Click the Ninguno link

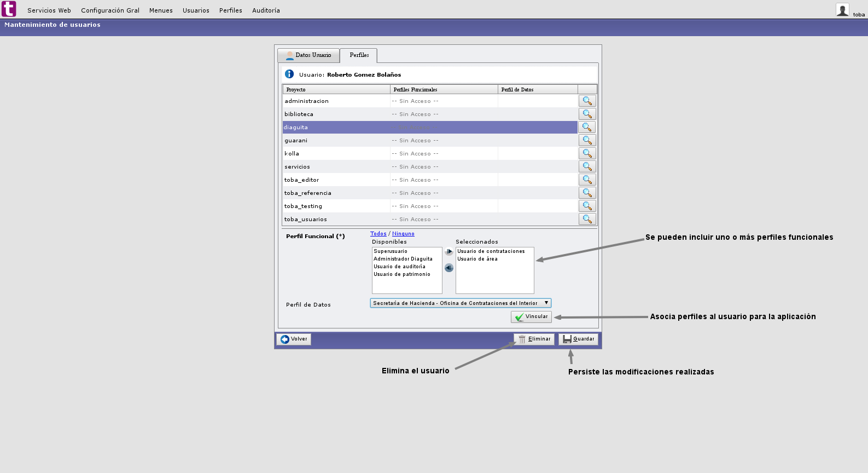pyautogui.click(x=403, y=234)
